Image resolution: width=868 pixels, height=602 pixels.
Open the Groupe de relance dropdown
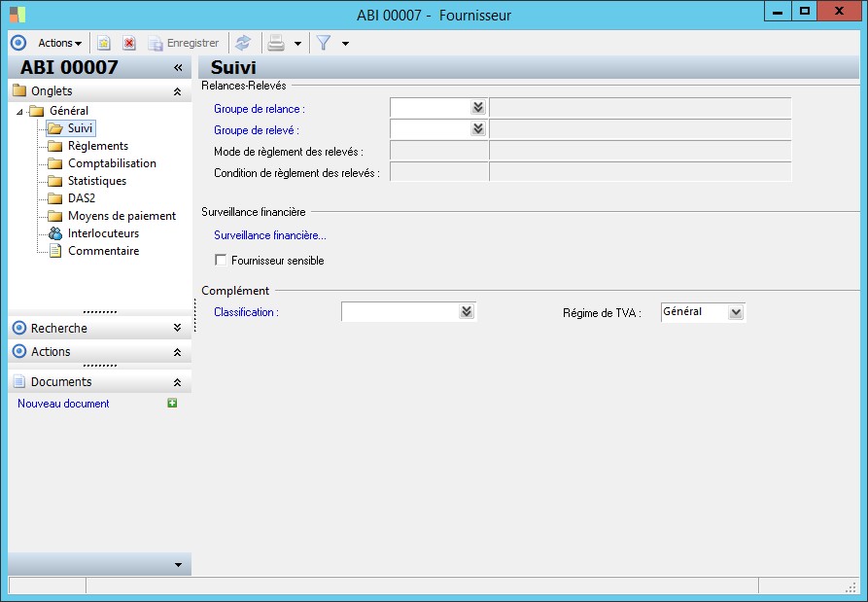pos(477,108)
